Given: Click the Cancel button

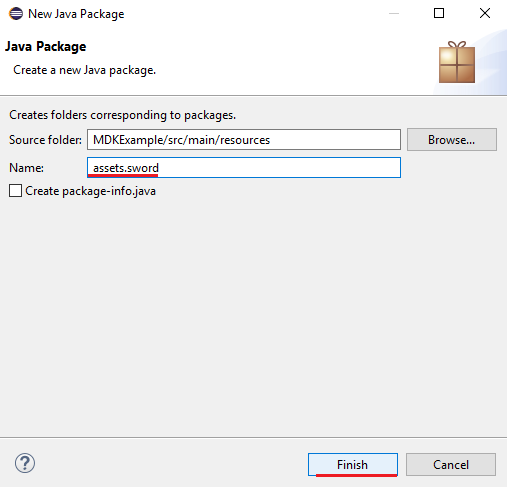Looking at the screenshot, I should [x=451, y=464].
